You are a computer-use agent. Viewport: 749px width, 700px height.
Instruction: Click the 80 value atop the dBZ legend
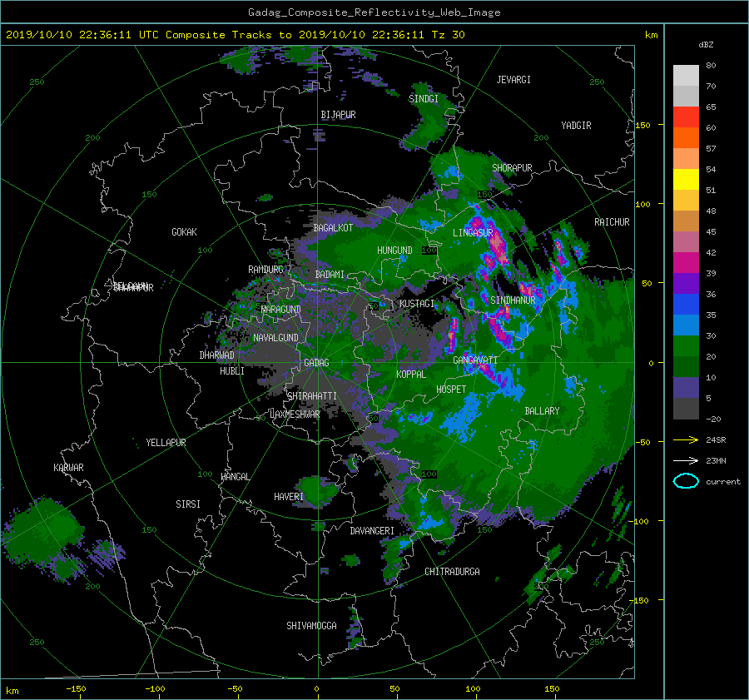click(711, 66)
